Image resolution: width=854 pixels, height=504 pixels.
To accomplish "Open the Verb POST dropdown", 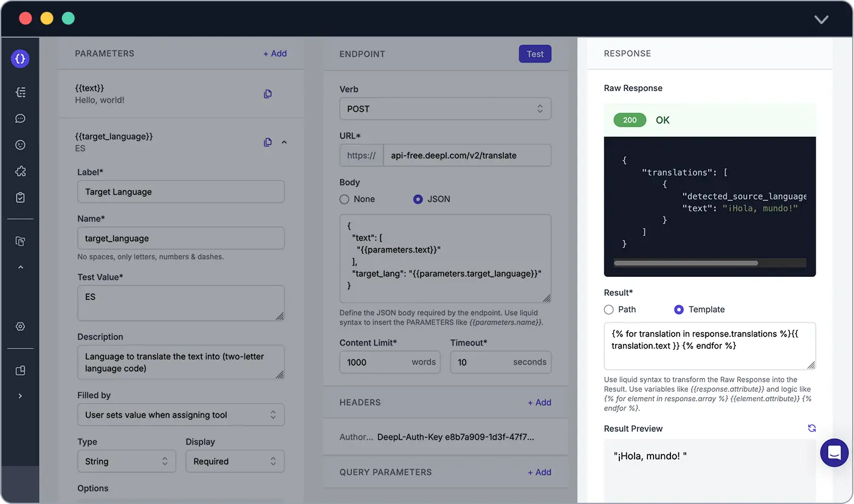I will point(445,109).
